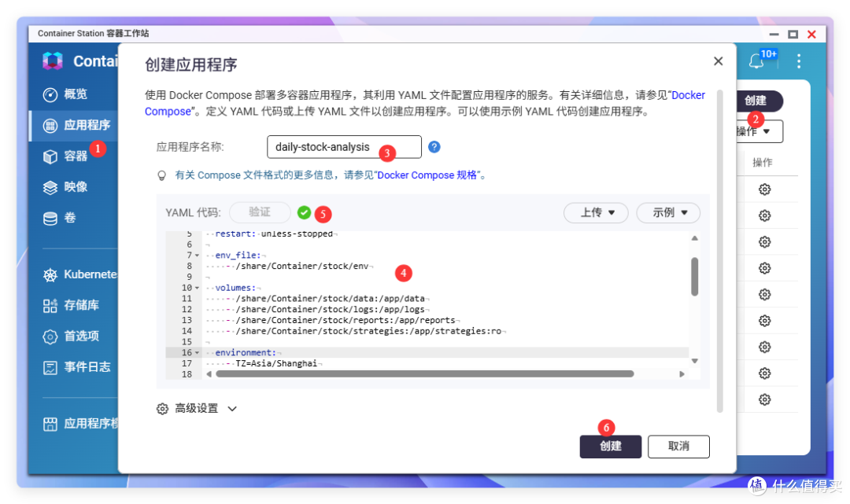Click the application template icon at sidebar bottom

[50, 424]
